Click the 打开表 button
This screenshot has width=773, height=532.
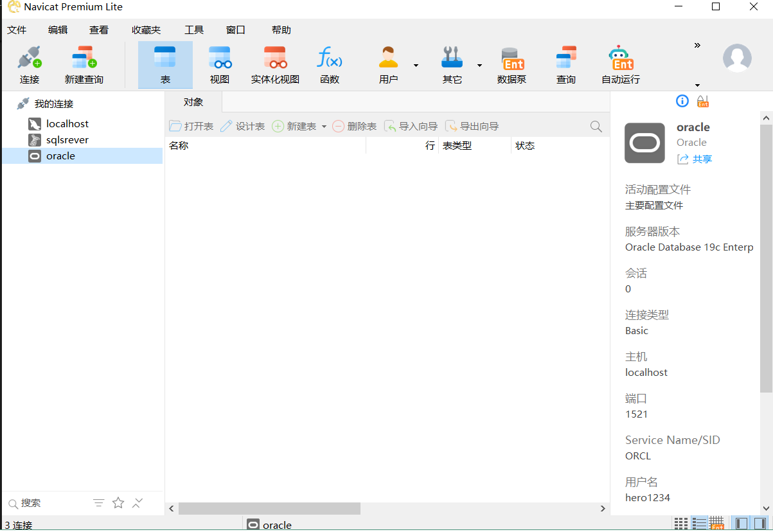tap(191, 127)
